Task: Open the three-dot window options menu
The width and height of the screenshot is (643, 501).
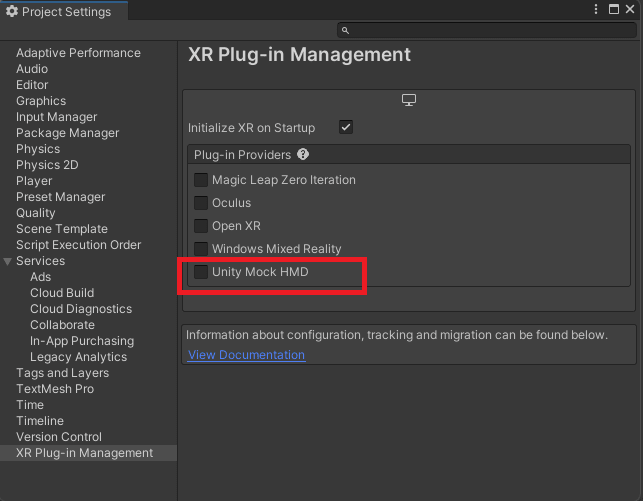Action: tap(596, 9)
